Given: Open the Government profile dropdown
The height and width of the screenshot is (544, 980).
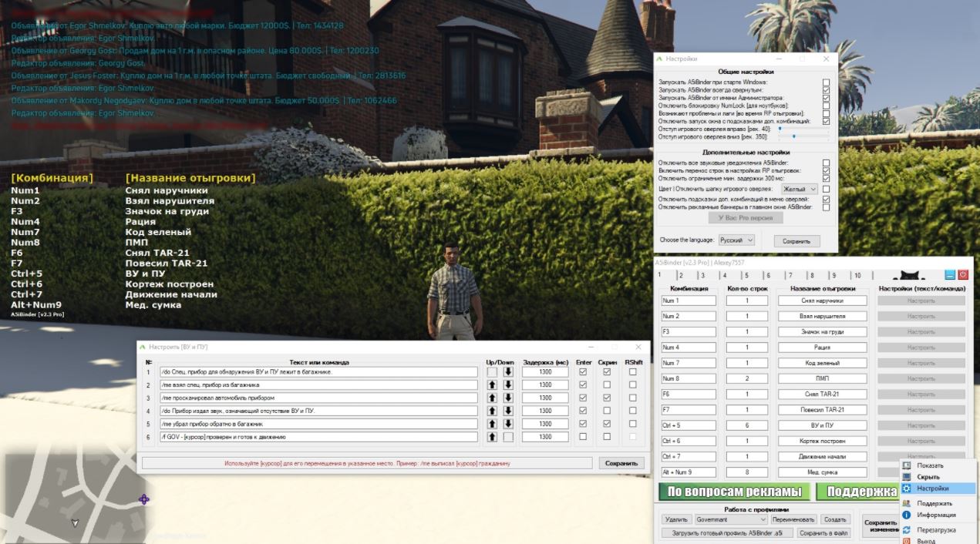Looking at the screenshot, I should (x=732, y=519).
